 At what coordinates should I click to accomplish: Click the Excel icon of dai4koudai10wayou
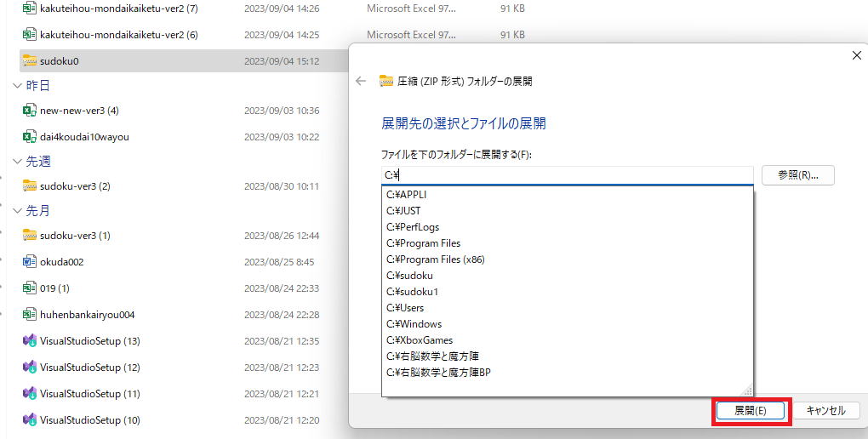click(29, 137)
